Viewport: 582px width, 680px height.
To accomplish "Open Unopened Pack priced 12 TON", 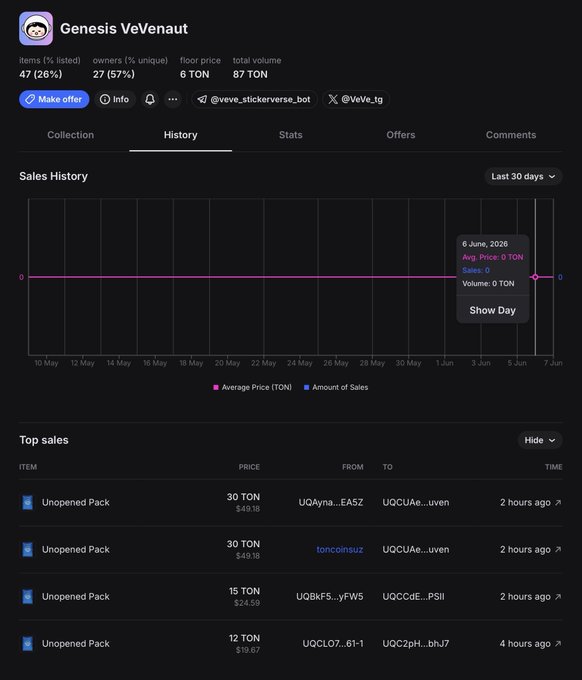I will (x=76, y=644).
